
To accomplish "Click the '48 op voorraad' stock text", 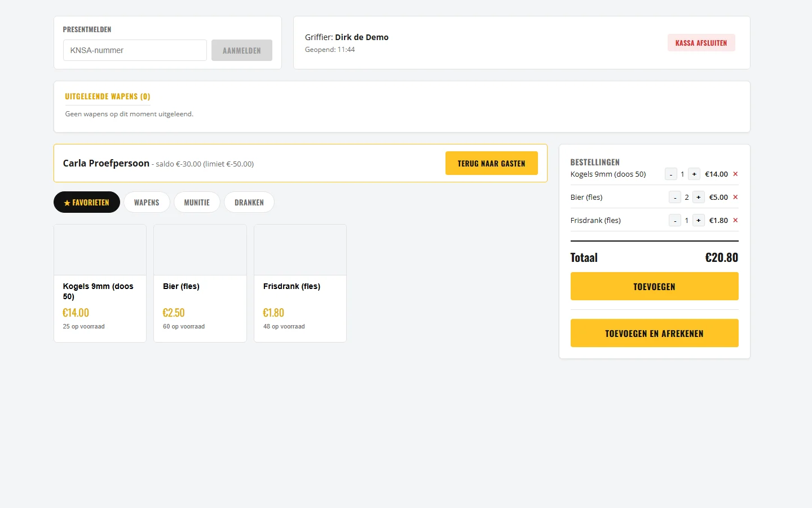I will [284, 326].
